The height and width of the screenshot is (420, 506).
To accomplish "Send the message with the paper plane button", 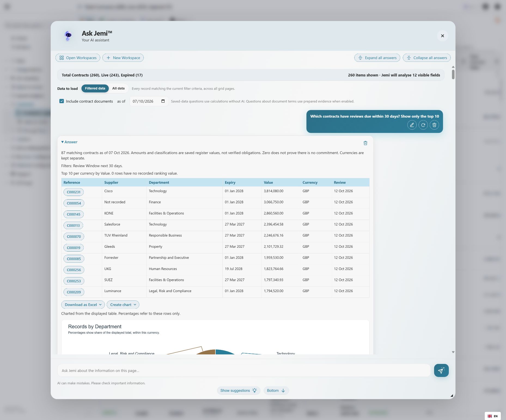I will (x=441, y=370).
